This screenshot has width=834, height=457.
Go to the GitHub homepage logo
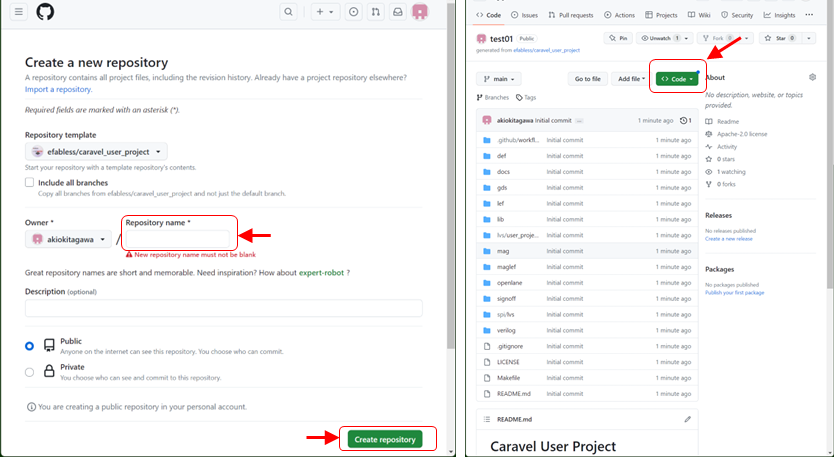point(45,12)
